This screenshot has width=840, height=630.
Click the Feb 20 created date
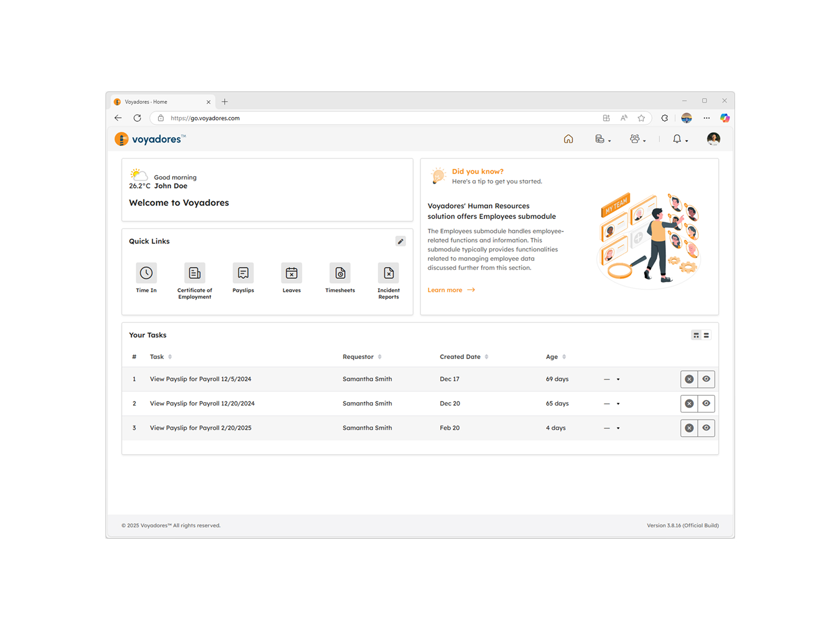[x=450, y=428]
